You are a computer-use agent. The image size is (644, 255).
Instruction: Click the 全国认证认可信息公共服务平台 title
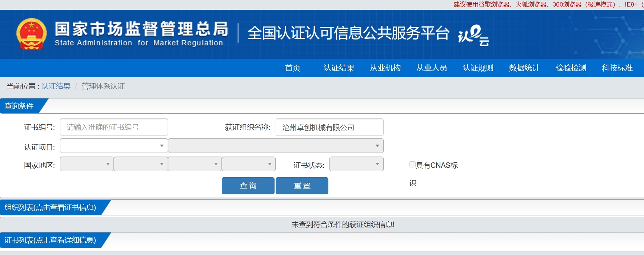coord(348,33)
